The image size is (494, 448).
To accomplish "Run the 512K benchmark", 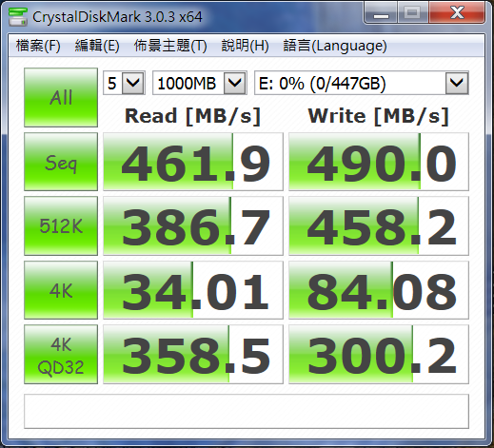I will [x=61, y=225].
